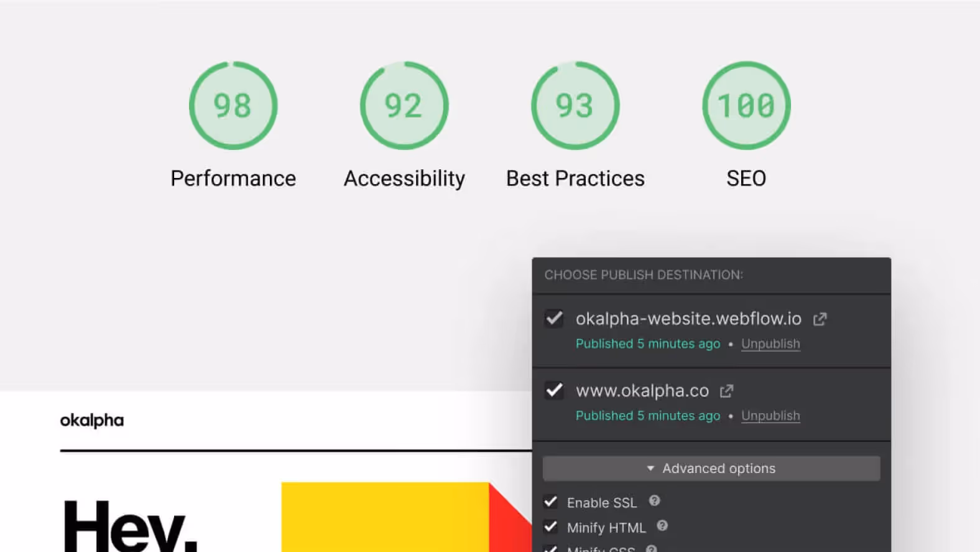The image size is (980, 552).
Task: Click the CHOOSE PUBLISH DESTINATION header
Action: [644, 274]
